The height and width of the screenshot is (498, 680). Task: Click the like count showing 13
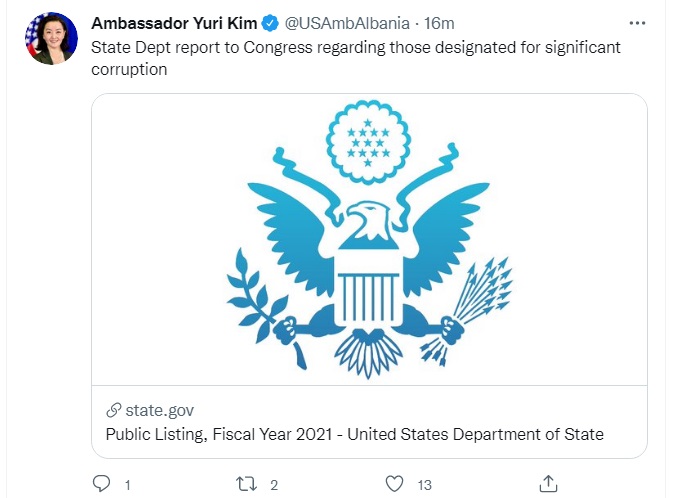(x=424, y=485)
